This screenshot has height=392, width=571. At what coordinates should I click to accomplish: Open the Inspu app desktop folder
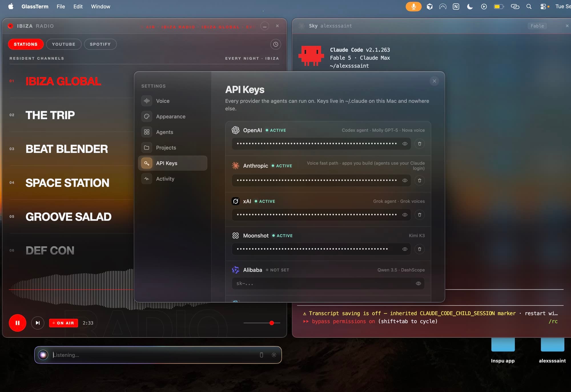coord(503,350)
